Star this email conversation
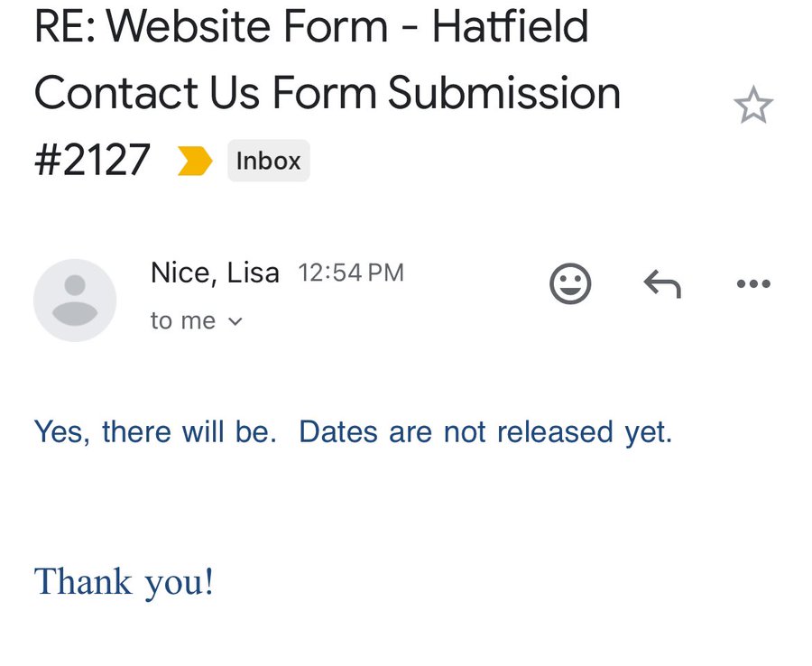The image size is (812, 666). click(x=753, y=106)
